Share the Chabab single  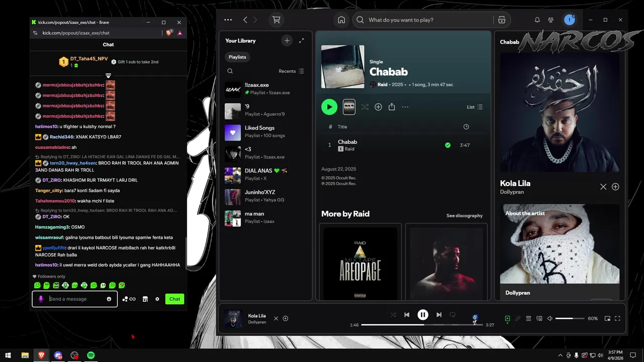coord(392,107)
